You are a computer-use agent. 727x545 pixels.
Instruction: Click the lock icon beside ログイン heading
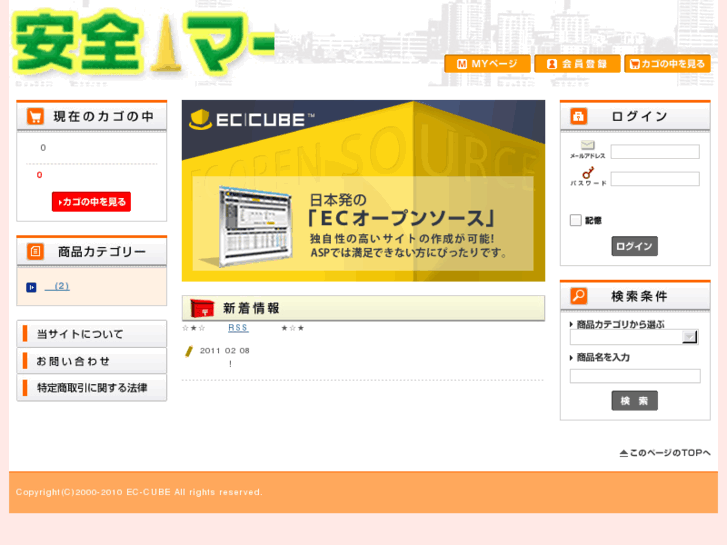pos(578,116)
